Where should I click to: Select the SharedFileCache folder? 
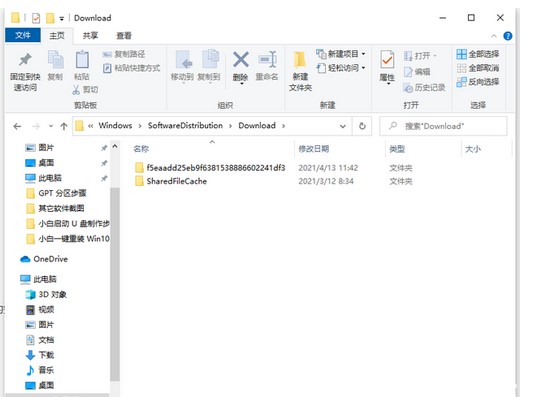[171, 181]
